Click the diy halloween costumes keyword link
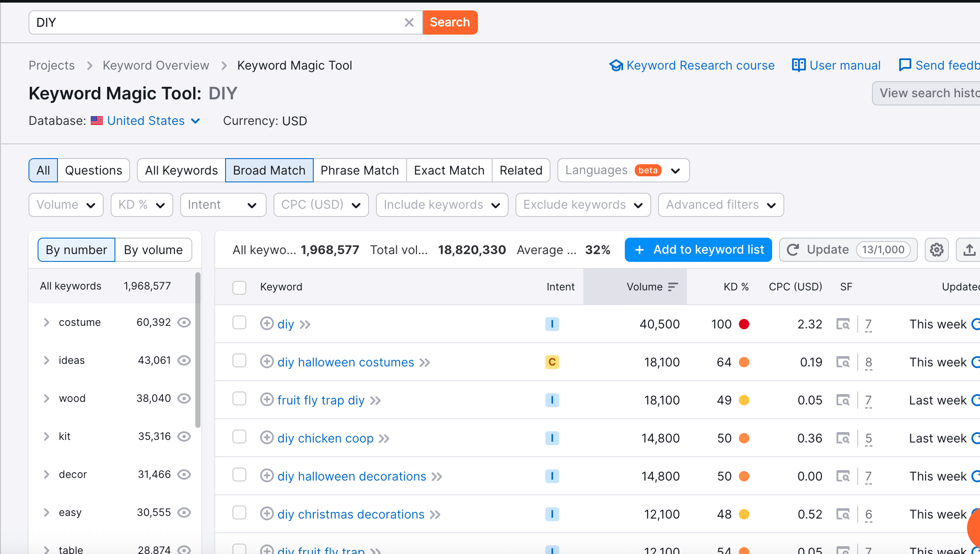Screen dimensions: 980x554 click(x=346, y=361)
